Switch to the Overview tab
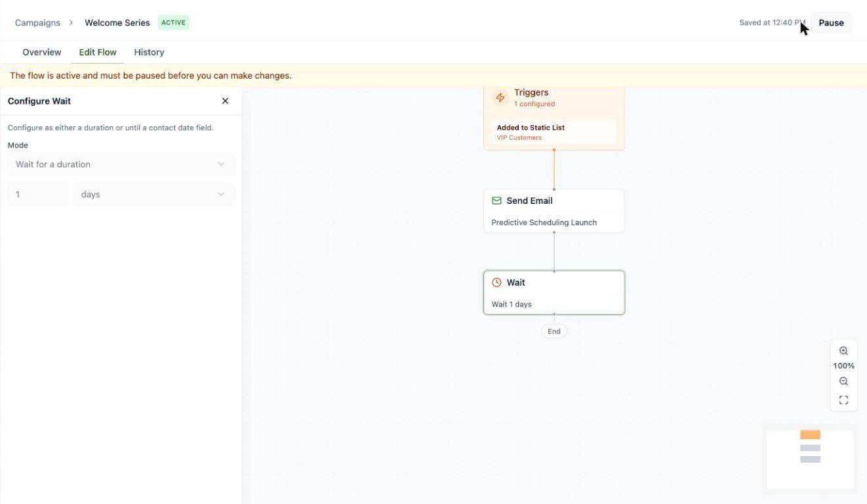 (42, 52)
